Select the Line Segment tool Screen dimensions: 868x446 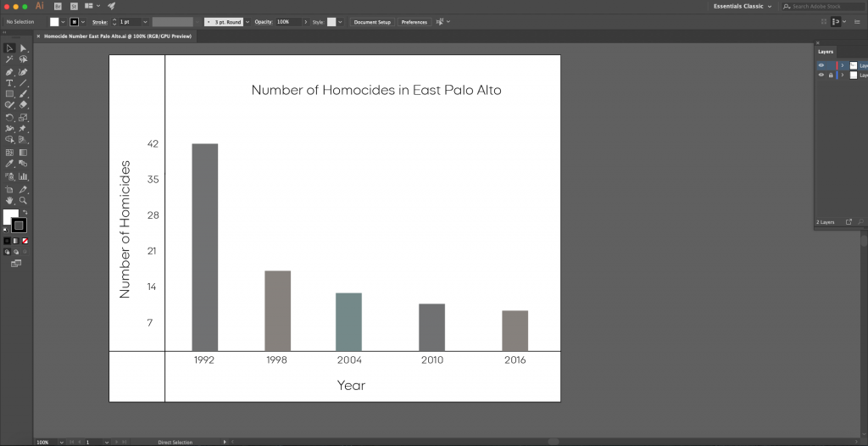pyautogui.click(x=23, y=83)
